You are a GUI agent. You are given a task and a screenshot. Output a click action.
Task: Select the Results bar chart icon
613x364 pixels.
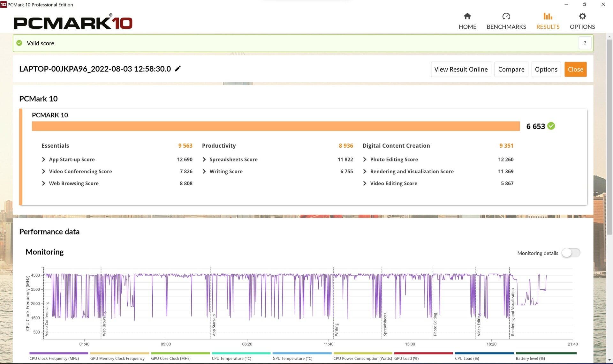coord(548,16)
